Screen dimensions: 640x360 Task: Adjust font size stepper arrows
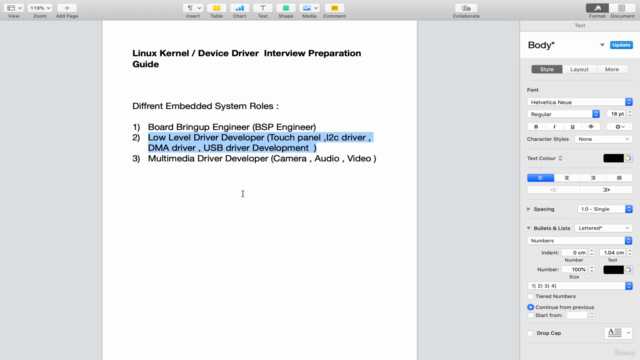coord(630,114)
